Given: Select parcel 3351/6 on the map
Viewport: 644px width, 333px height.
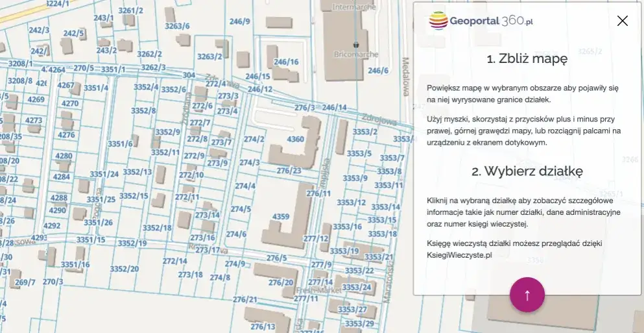Looking at the screenshot, I should 120,143.
